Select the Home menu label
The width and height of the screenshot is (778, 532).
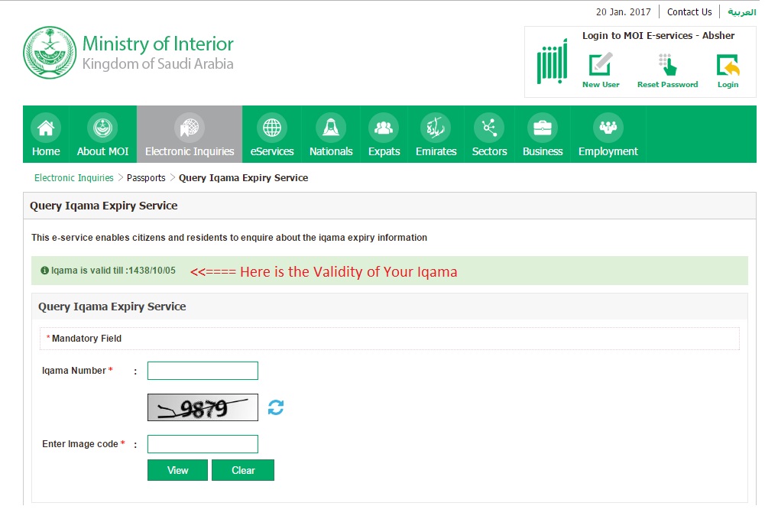(x=46, y=151)
